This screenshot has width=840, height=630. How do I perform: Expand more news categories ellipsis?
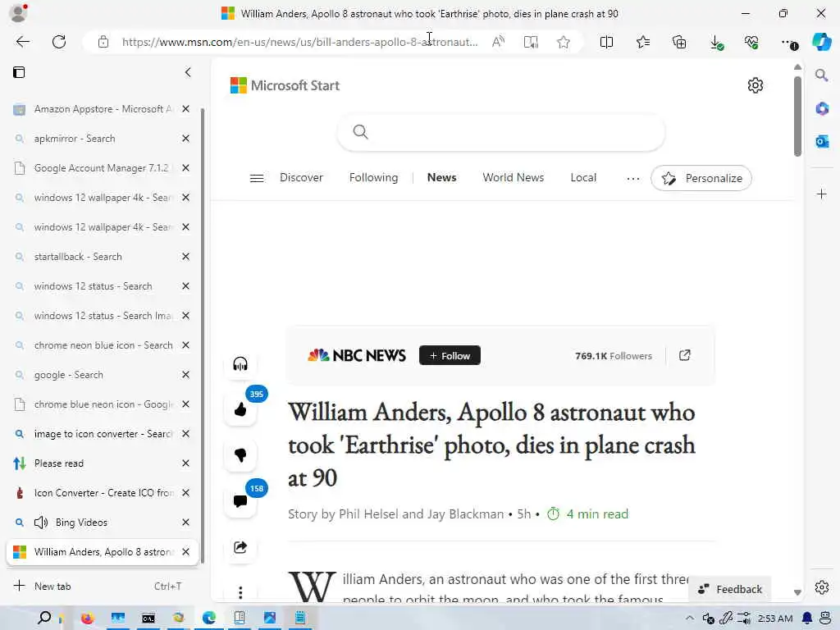click(632, 178)
